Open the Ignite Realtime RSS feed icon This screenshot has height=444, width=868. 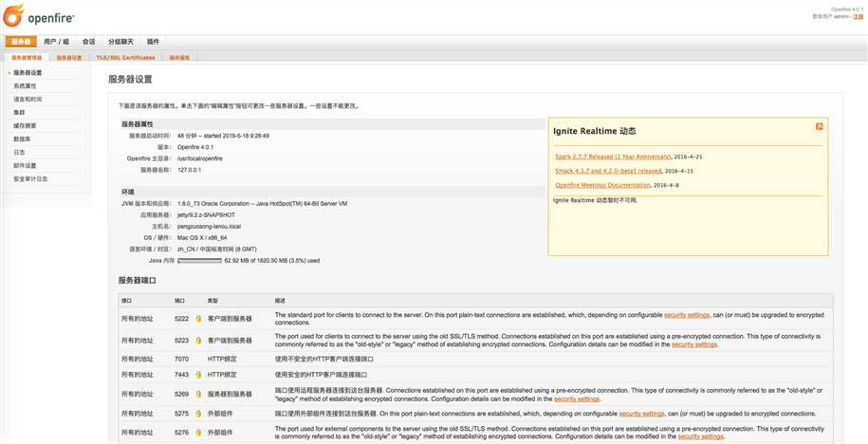820,126
